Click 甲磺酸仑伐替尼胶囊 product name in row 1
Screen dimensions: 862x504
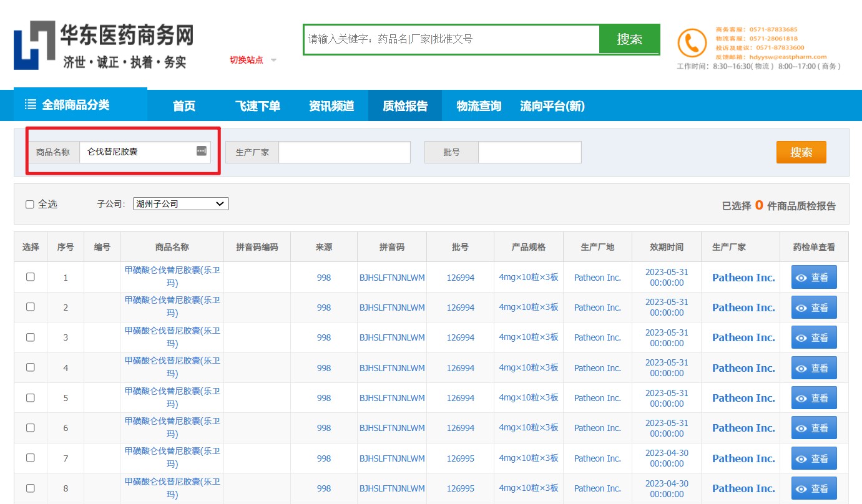click(172, 277)
